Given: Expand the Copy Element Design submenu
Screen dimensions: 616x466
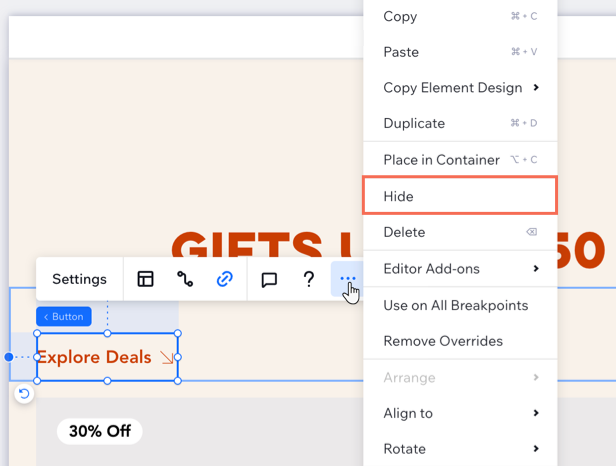Looking at the screenshot, I should 460,88.
